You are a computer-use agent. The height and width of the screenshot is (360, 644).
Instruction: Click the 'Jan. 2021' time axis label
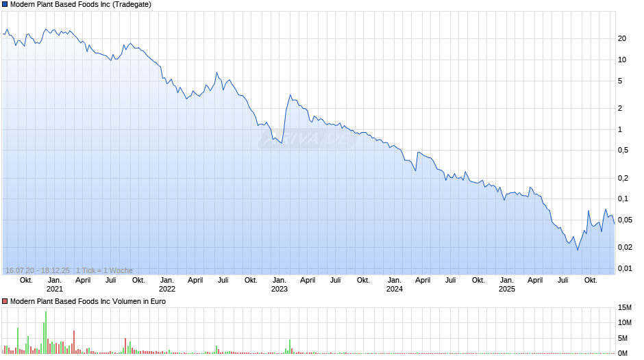[x=55, y=285]
